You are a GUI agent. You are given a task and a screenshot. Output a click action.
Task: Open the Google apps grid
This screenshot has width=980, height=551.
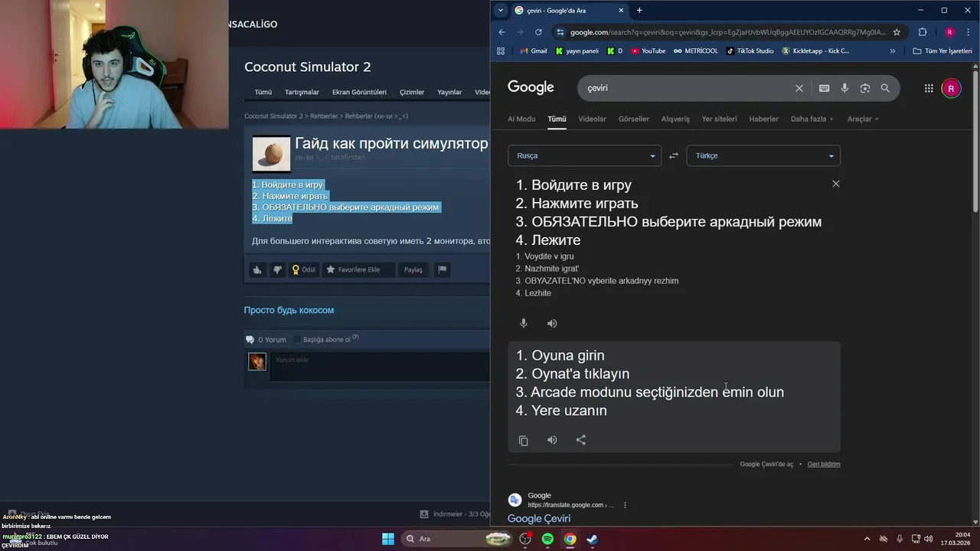tap(929, 88)
